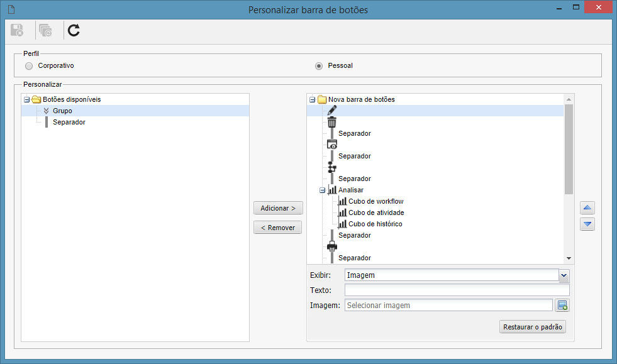Collapse the Botões disponíveis tree node
617x364 pixels.
[27, 99]
